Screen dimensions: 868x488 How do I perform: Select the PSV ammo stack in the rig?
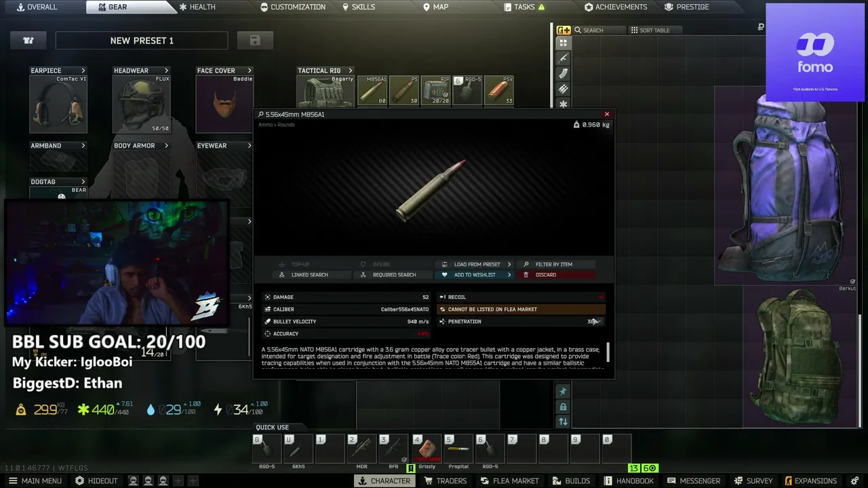tap(500, 91)
